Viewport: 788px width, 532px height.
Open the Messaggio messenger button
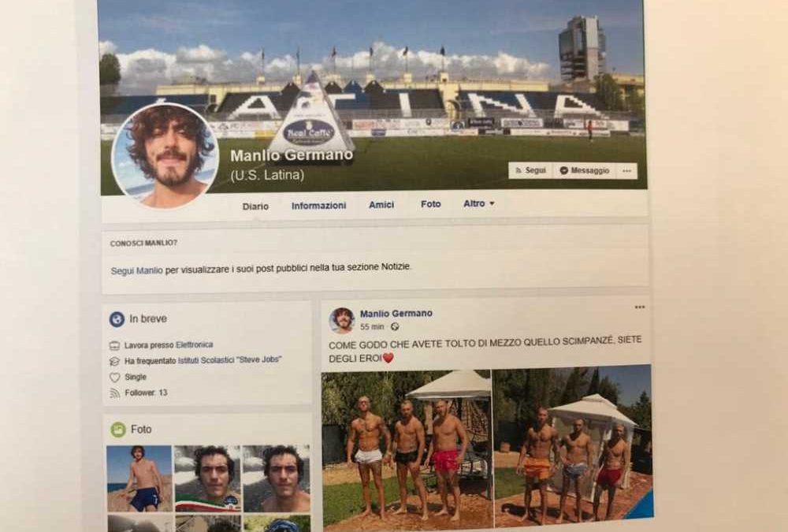click(585, 170)
